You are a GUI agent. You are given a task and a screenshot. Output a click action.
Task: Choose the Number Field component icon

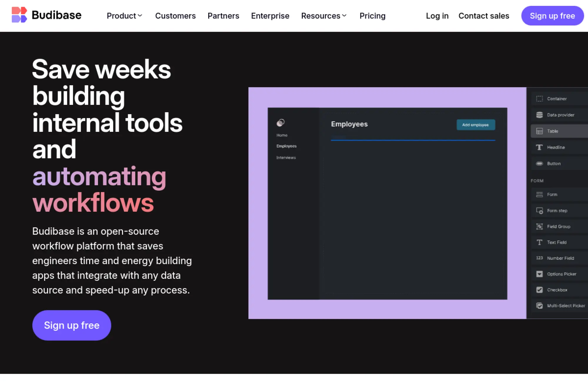(x=539, y=258)
